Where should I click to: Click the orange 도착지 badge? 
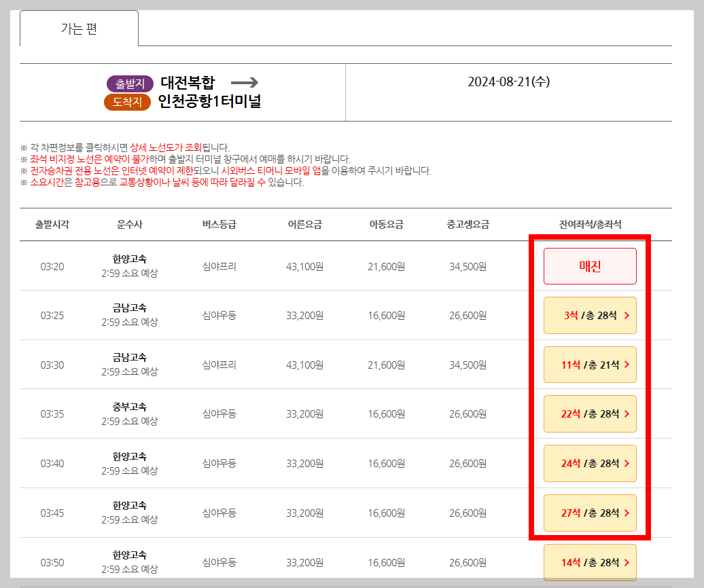tap(127, 103)
